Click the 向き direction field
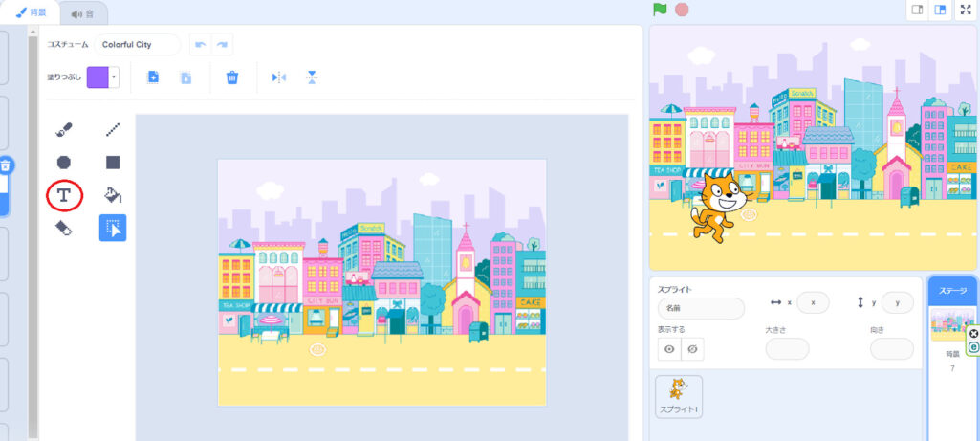 pyautogui.click(x=892, y=349)
